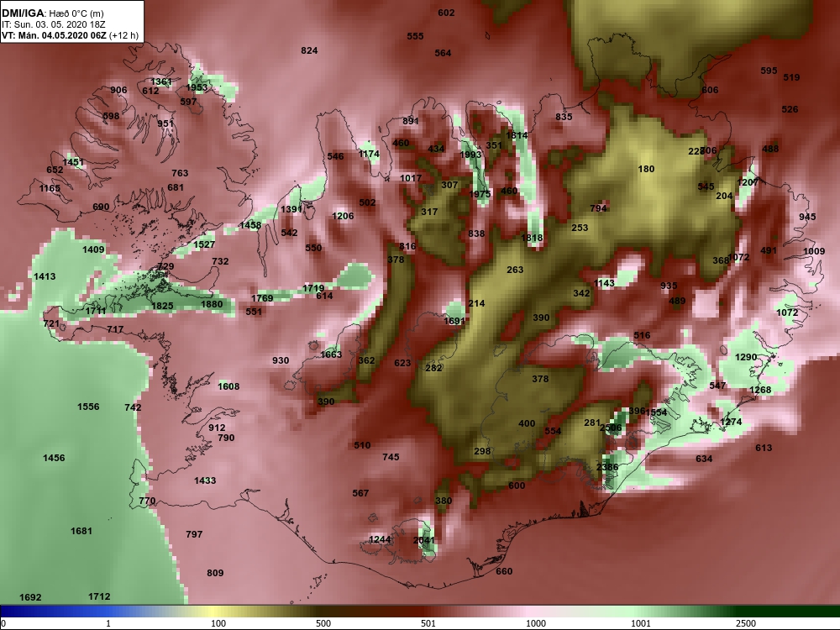This screenshot has height=630, width=840.
Task: Click the map value "1244"
Action: point(380,539)
